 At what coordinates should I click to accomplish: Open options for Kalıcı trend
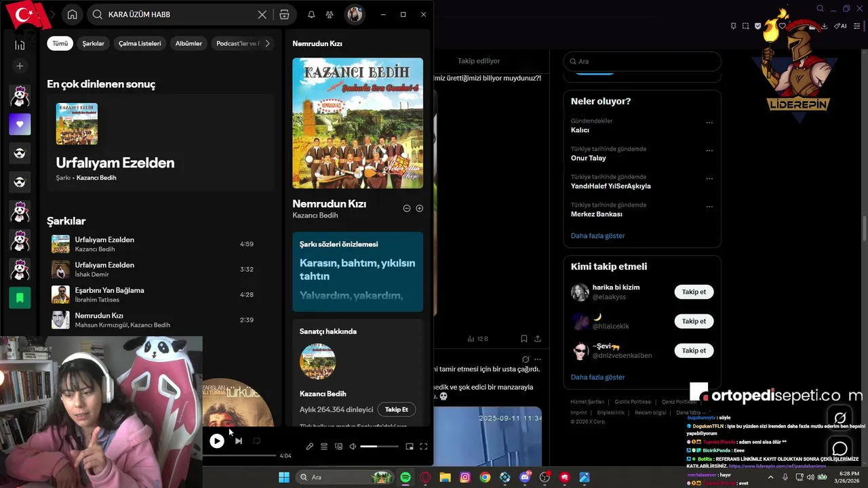pyautogui.click(x=709, y=123)
